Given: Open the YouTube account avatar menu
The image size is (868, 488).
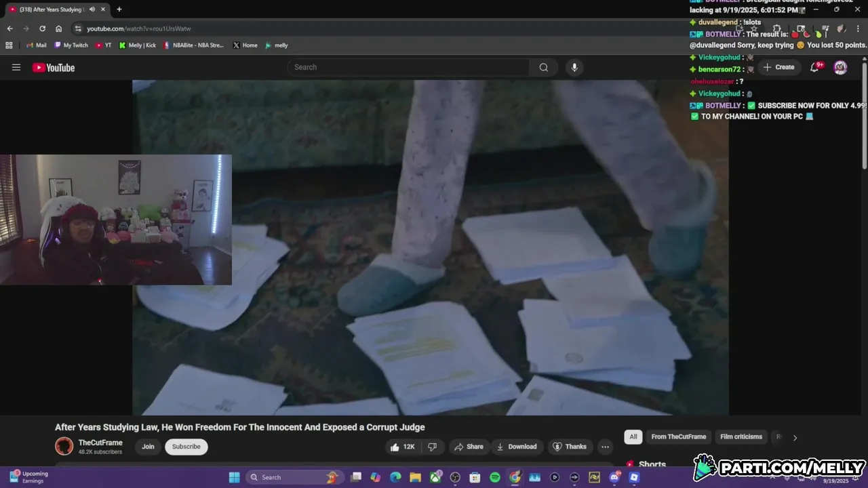Looking at the screenshot, I should pos(840,67).
